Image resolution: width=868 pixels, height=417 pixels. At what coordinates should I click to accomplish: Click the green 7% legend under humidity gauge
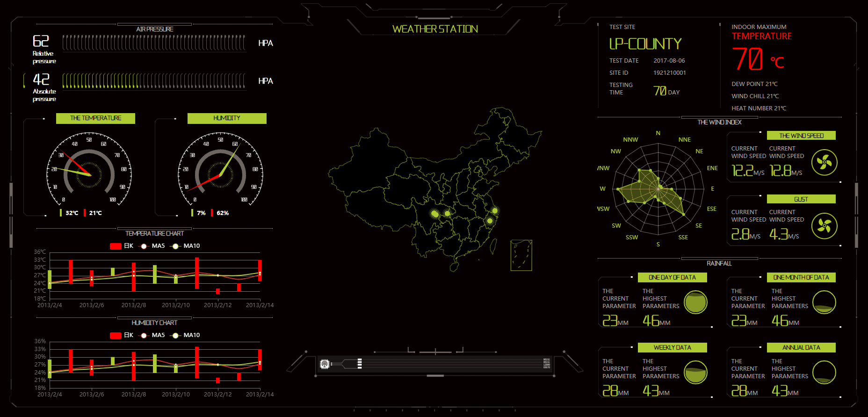[198, 213]
